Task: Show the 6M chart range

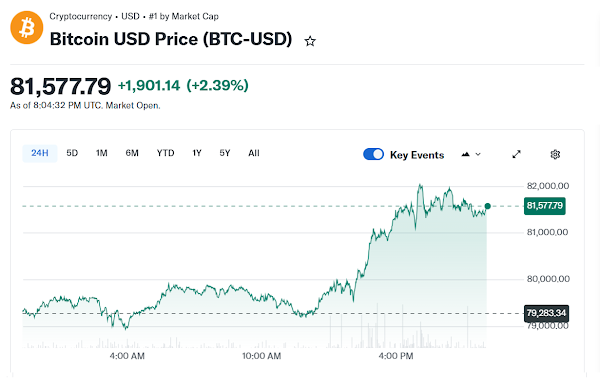Action: click(x=132, y=153)
